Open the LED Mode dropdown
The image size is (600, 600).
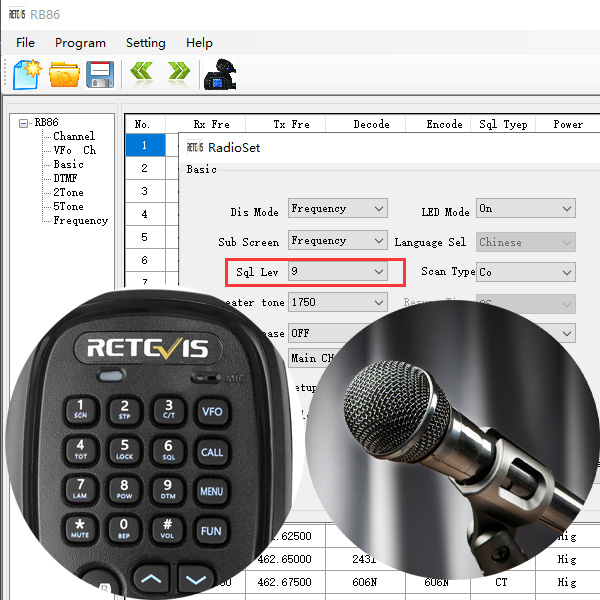click(x=526, y=208)
